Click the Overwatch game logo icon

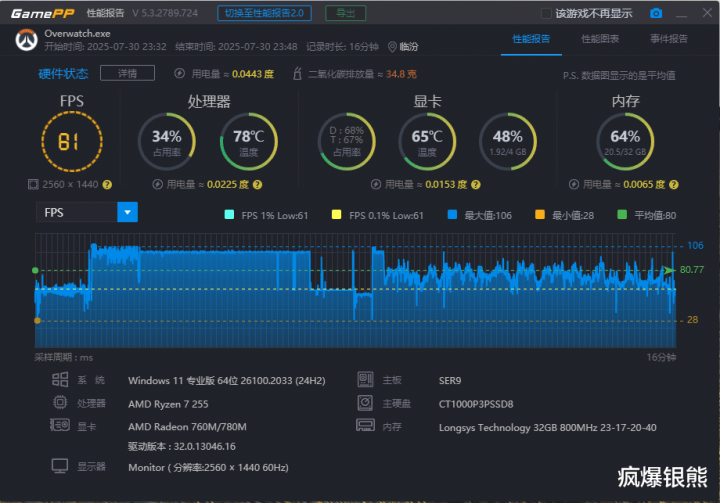tap(26, 40)
